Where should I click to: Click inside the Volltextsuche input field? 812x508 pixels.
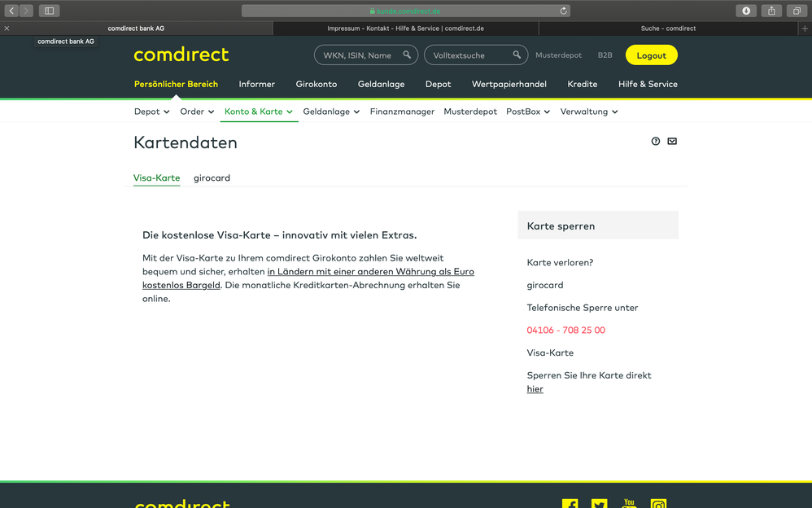[469, 55]
